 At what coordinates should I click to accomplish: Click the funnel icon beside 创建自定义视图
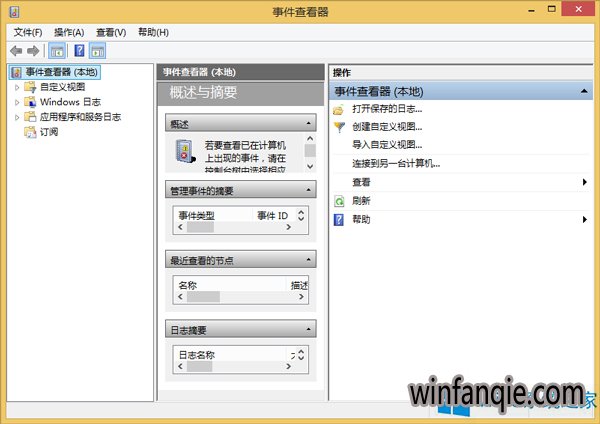[x=339, y=127]
